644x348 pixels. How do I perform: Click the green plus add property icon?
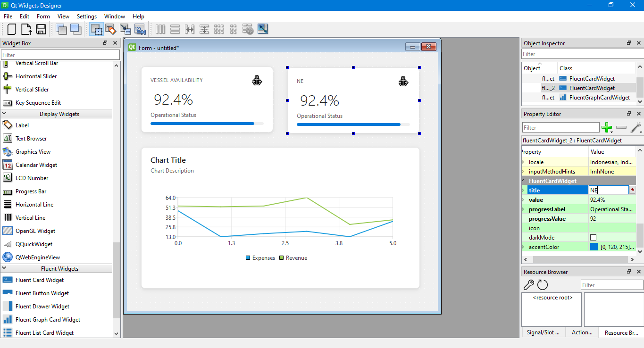(607, 127)
